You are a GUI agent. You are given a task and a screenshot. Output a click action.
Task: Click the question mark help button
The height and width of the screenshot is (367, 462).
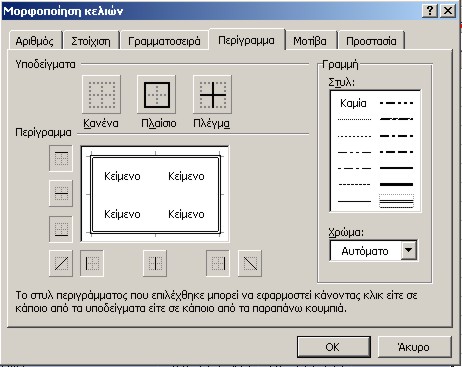click(x=430, y=11)
